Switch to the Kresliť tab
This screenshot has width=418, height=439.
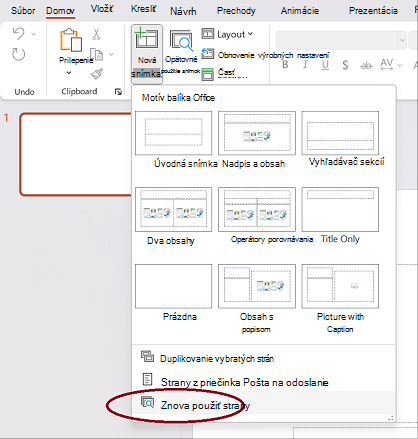coord(143,9)
